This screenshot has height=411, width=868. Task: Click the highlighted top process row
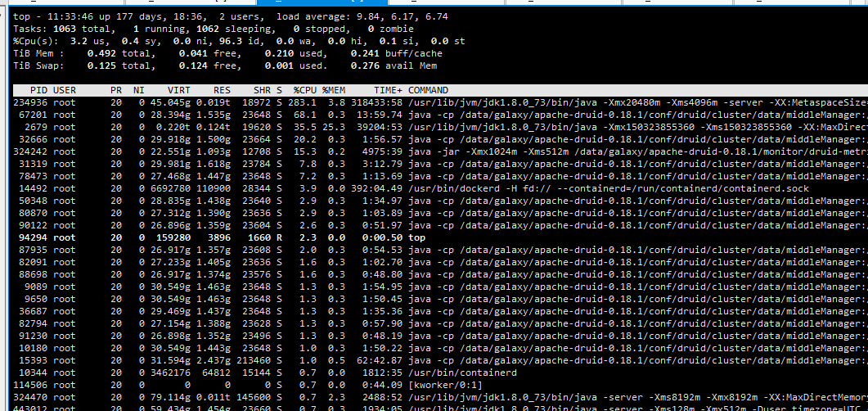tap(245, 237)
